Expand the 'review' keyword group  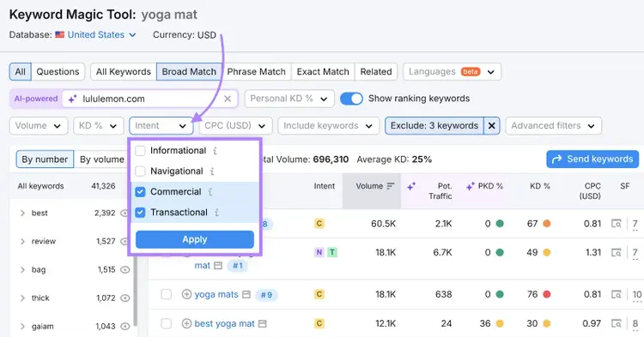pyautogui.click(x=22, y=242)
